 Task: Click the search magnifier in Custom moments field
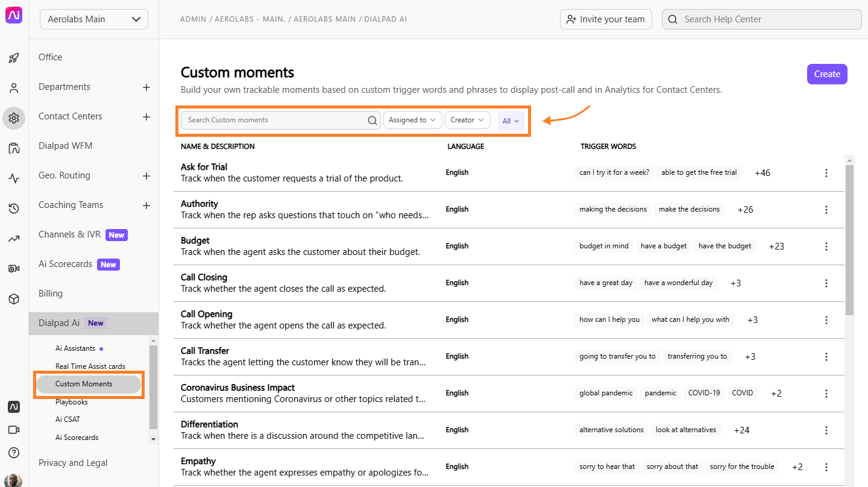[373, 121]
